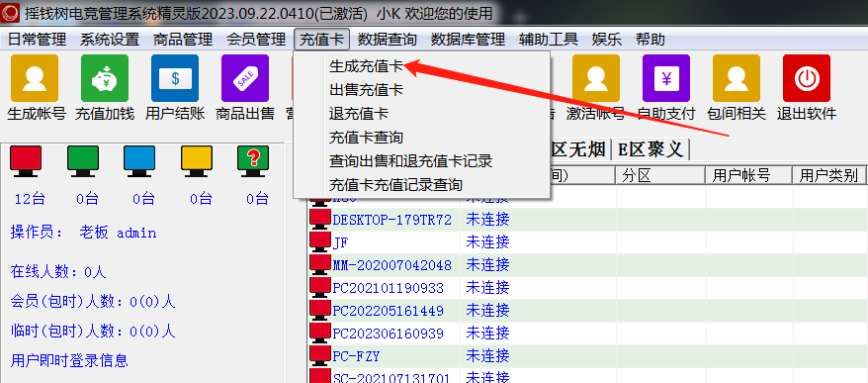Viewport: 868px width, 383px height.
Task: Click 未连接 status in the JF row
Action: coord(487,241)
